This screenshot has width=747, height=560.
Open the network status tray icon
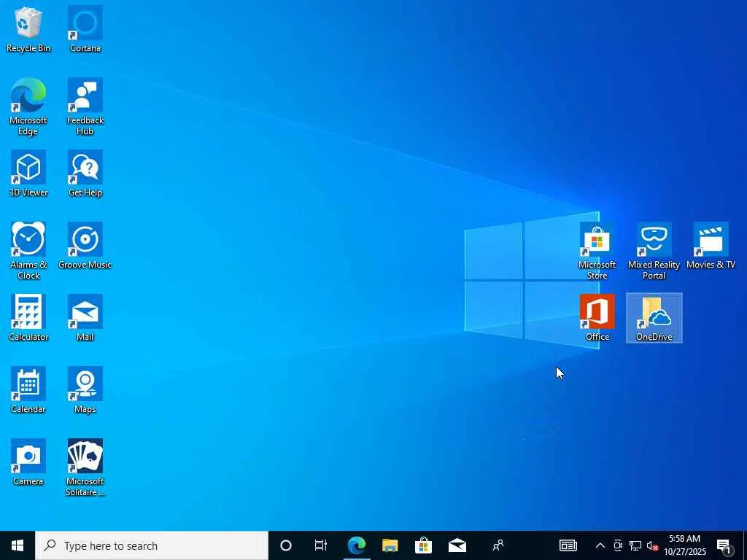635,545
